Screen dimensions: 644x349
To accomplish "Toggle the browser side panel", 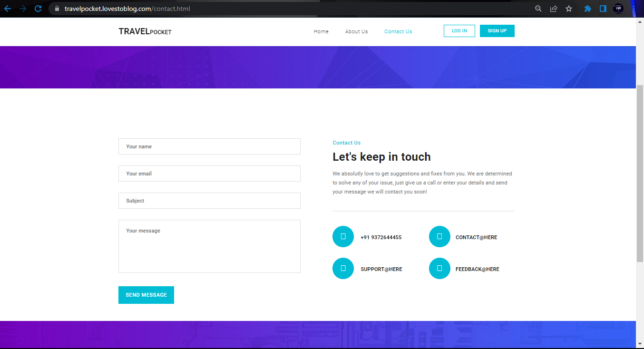I will (603, 9).
